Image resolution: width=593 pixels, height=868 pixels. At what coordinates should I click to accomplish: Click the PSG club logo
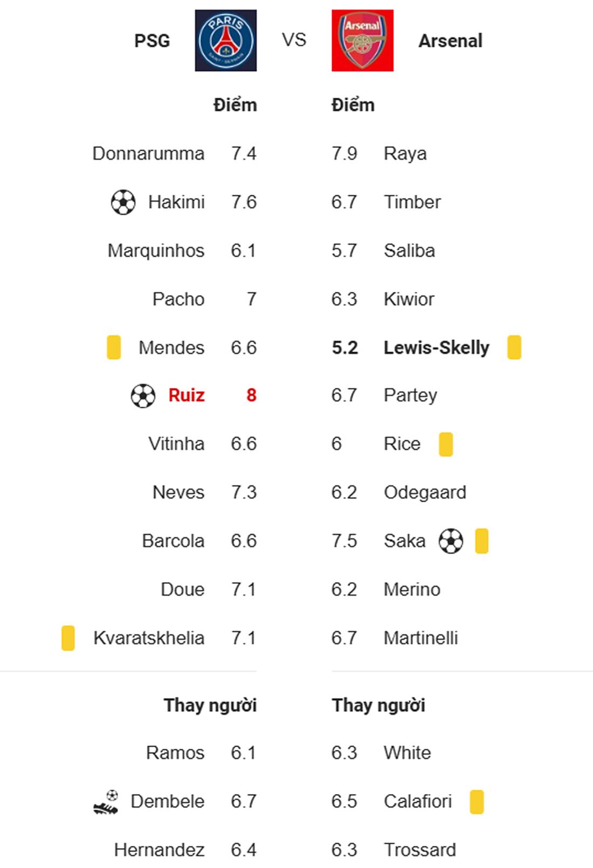pos(225,40)
